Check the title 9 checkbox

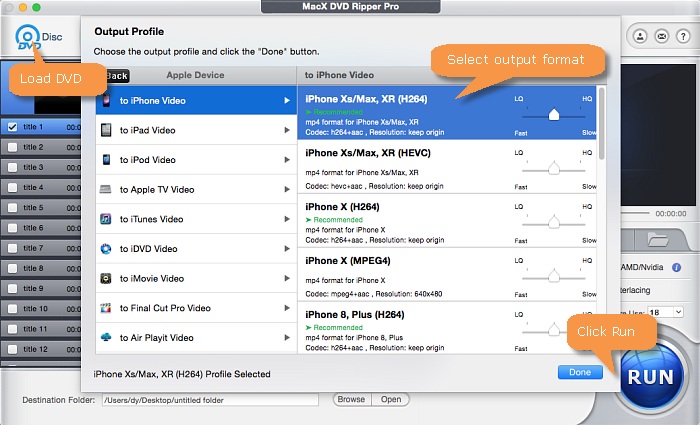[x=12, y=288]
